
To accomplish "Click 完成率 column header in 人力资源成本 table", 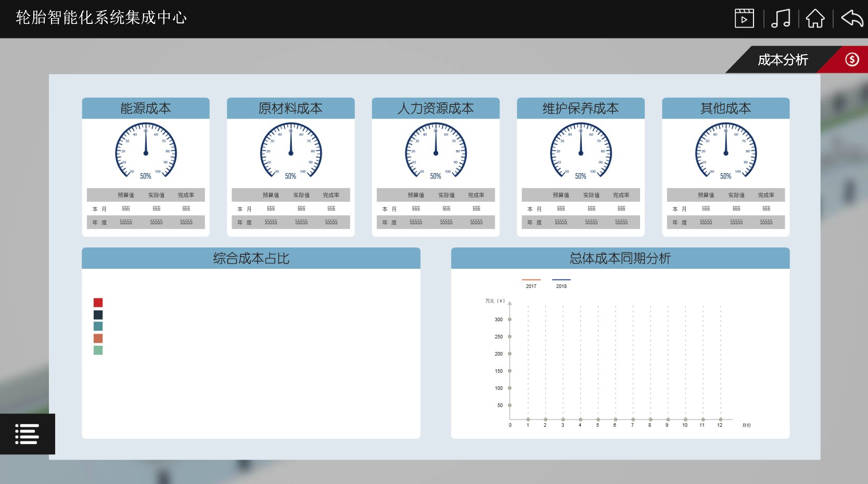I will (476, 195).
